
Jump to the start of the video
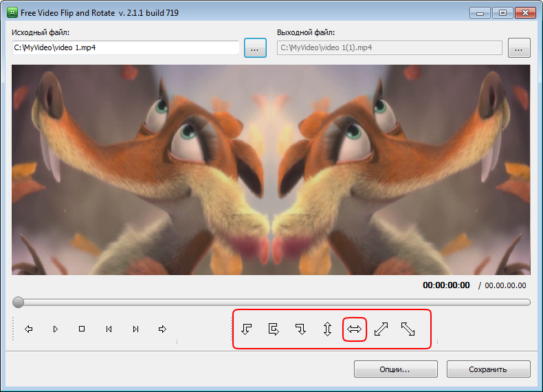pos(109,329)
